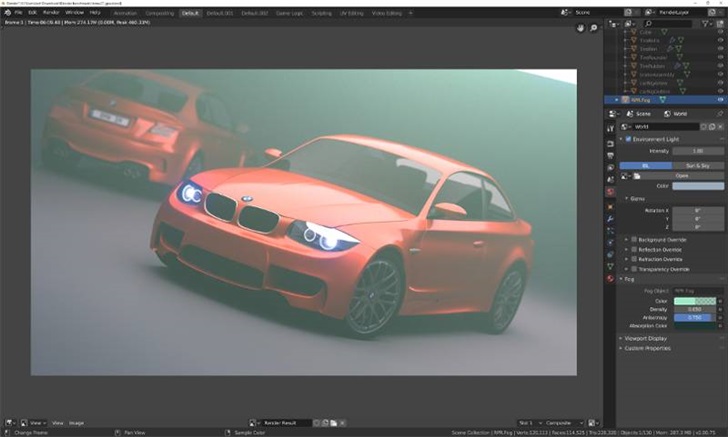Toggle the Environment Light checkbox
This screenshot has height=437, width=728.
pos(627,139)
